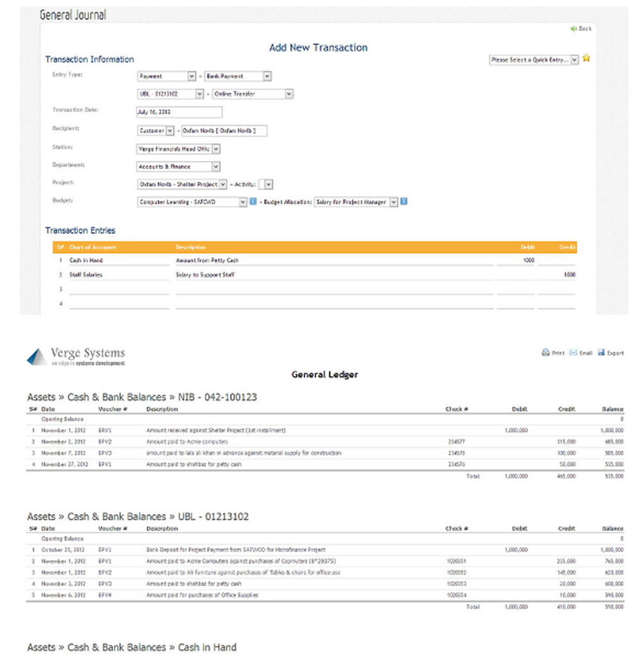Click the Print icon
Image resolution: width=644 pixels, height=657 pixels.
point(545,352)
